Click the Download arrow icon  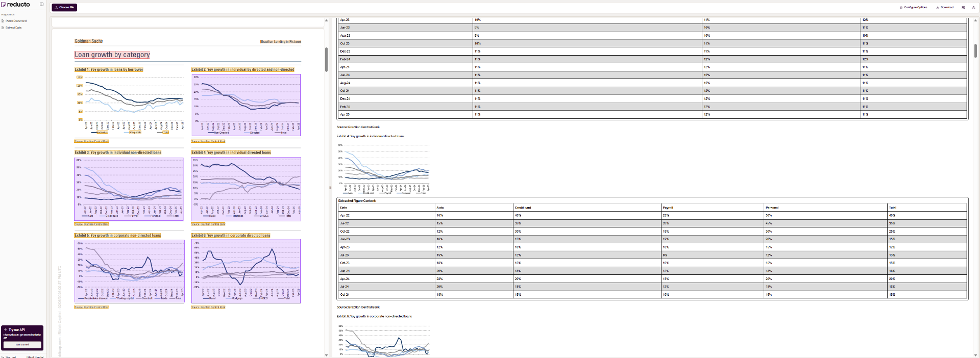point(938,8)
